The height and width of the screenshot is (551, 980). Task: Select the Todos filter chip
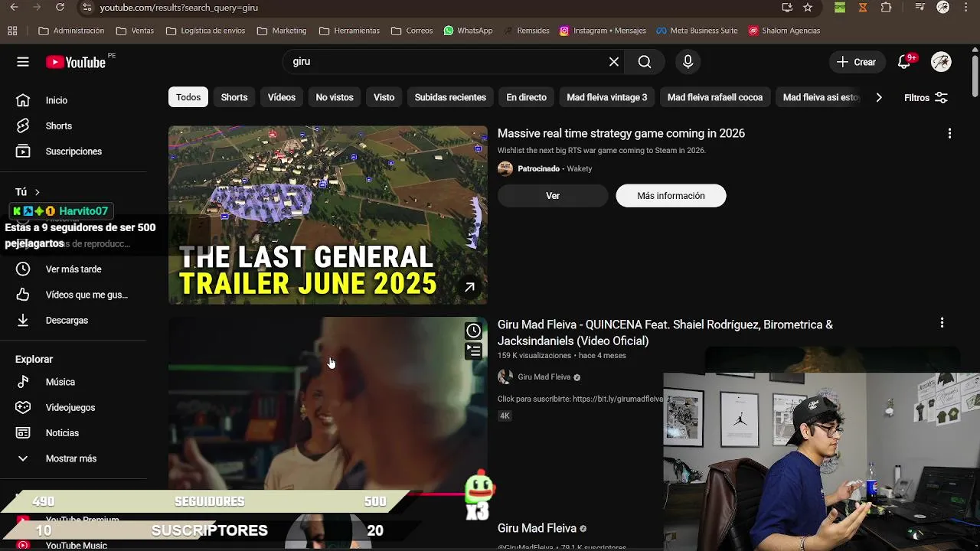(188, 97)
